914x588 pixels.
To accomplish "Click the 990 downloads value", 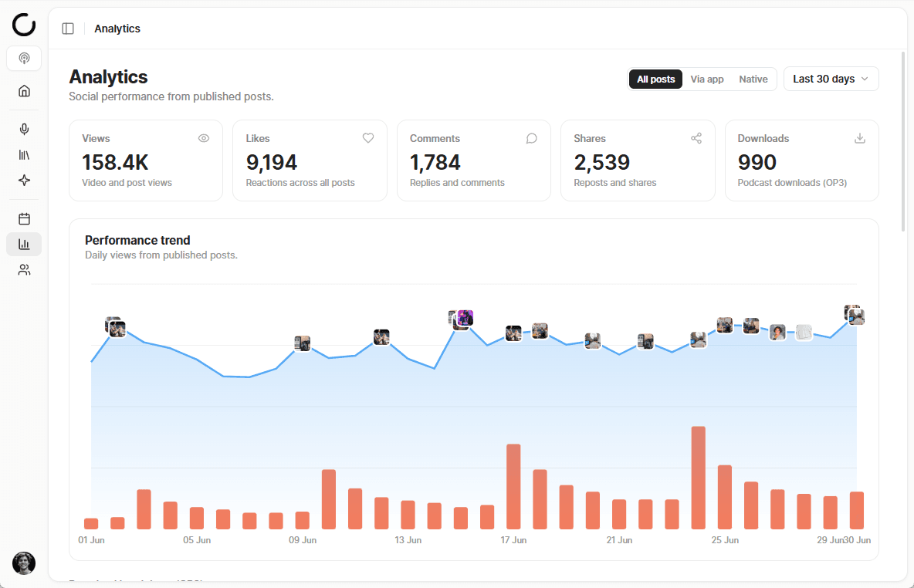I will coord(757,163).
